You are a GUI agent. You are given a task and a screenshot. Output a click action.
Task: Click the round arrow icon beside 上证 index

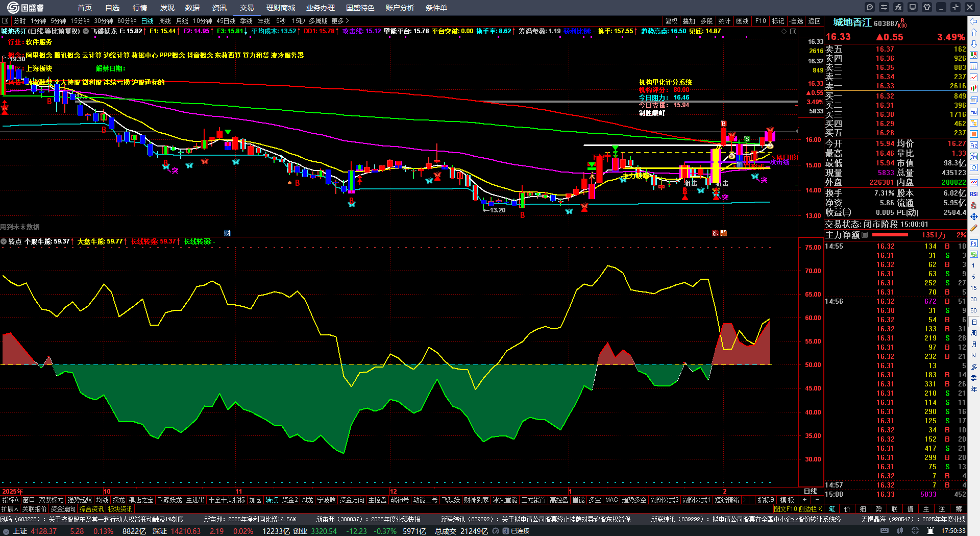coord(6,531)
